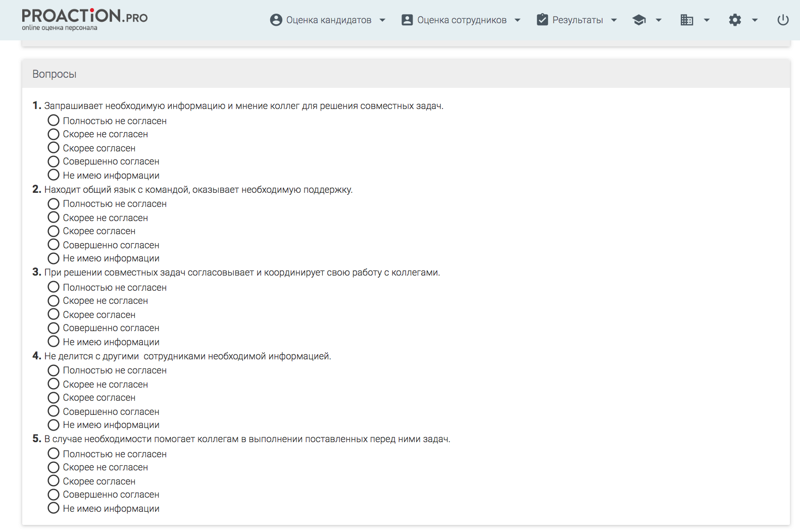
Task: Click the employee badge icon
Action: (x=407, y=20)
